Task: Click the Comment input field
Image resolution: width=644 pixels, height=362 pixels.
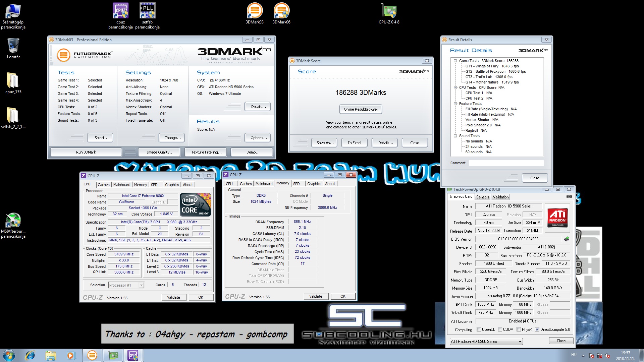Action: 506,163
